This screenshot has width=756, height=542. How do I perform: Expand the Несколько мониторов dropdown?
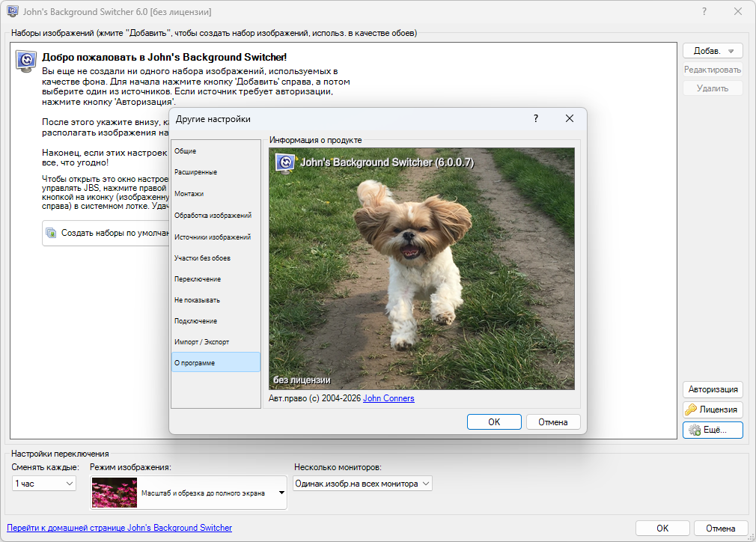tap(362, 484)
